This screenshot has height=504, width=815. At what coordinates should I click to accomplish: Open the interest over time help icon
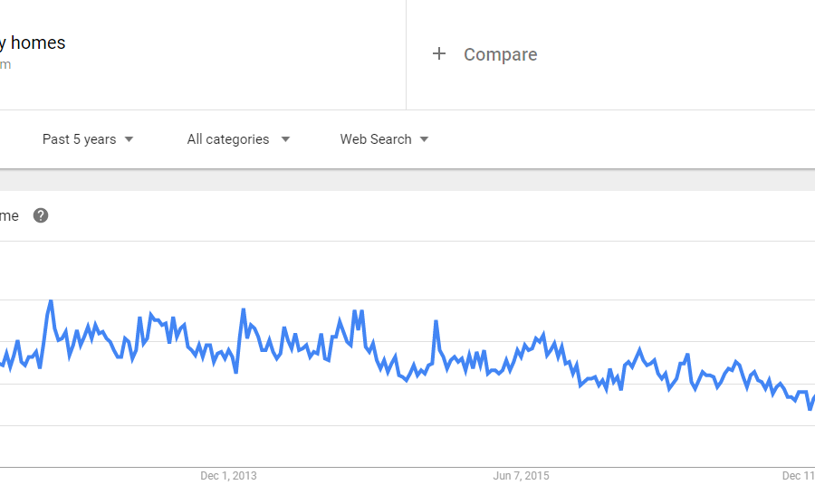click(x=41, y=215)
